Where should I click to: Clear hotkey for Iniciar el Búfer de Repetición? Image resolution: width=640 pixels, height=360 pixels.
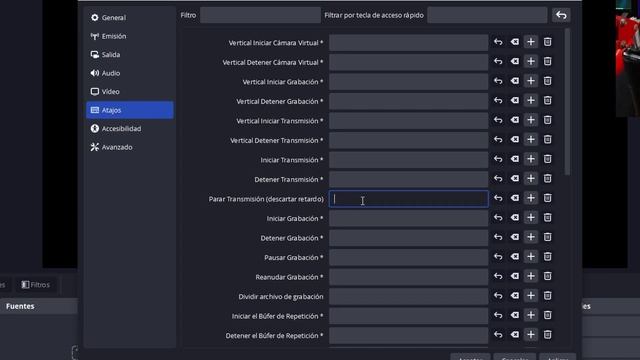coord(515,315)
